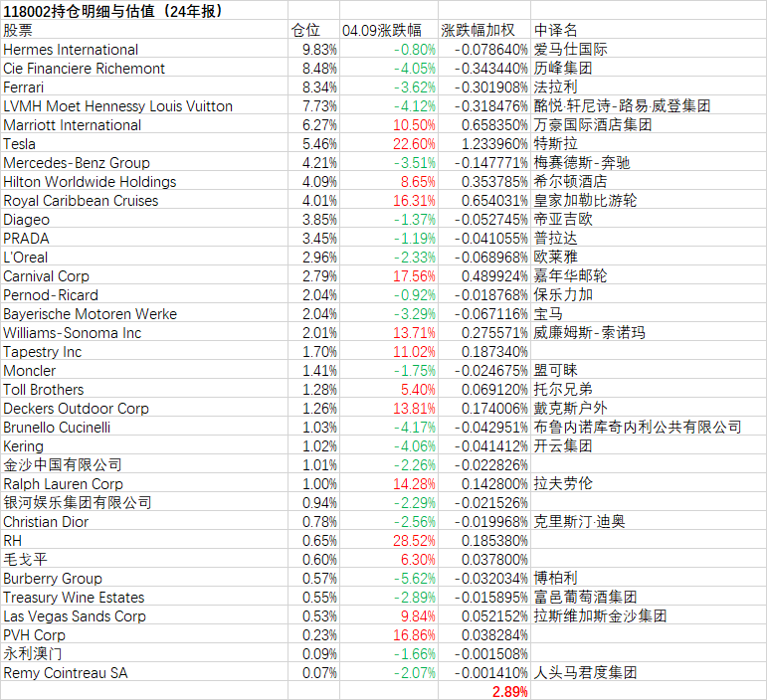Select the 爱马仕国际 translation cell
Image resolution: width=767 pixels, height=700 pixels.
649,49
